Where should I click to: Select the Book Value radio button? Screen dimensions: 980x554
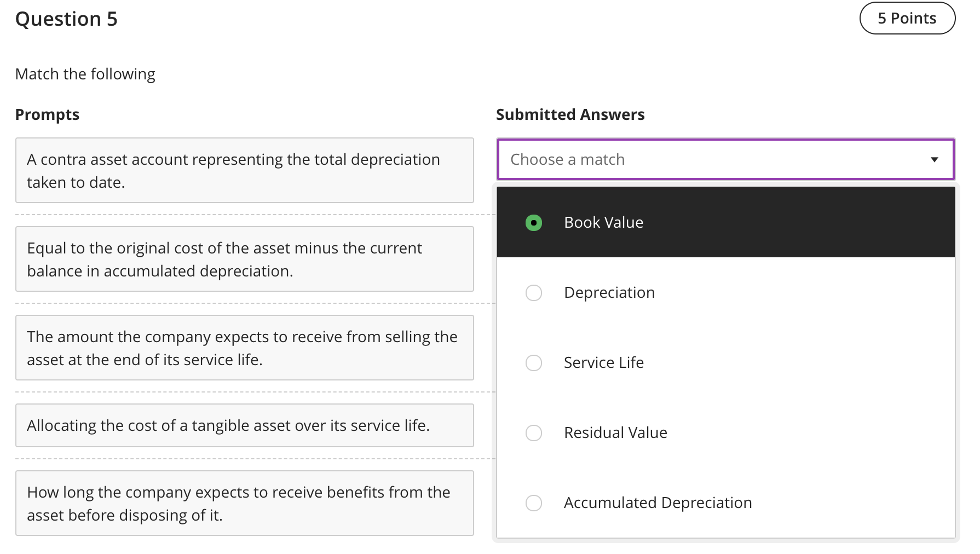coord(533,223)
